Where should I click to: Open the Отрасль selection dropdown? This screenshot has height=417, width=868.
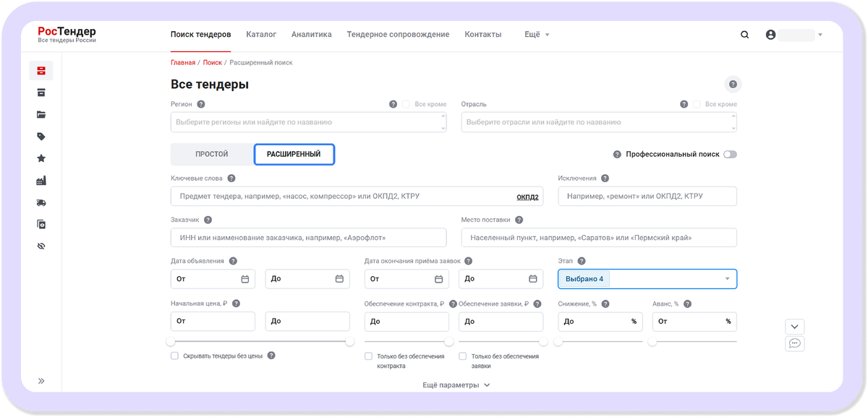599,122
